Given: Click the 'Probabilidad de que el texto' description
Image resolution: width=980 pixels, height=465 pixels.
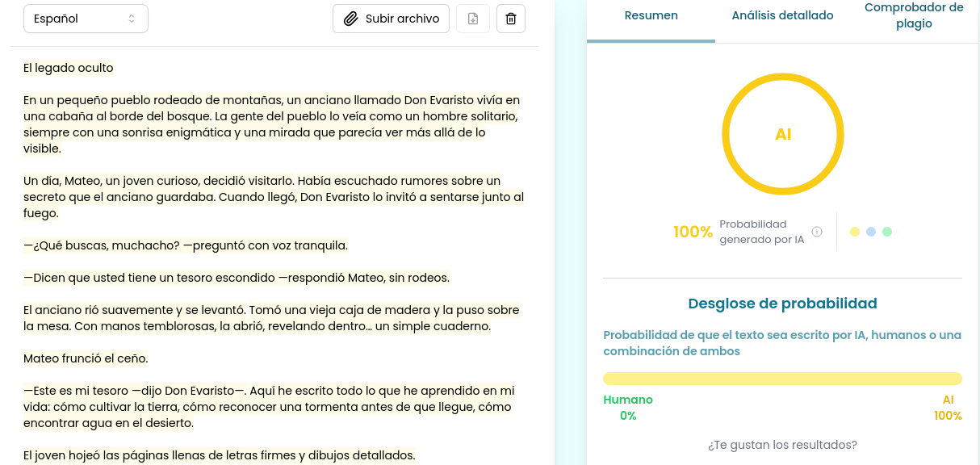Looking at the screenshot, I should (782, 343).
